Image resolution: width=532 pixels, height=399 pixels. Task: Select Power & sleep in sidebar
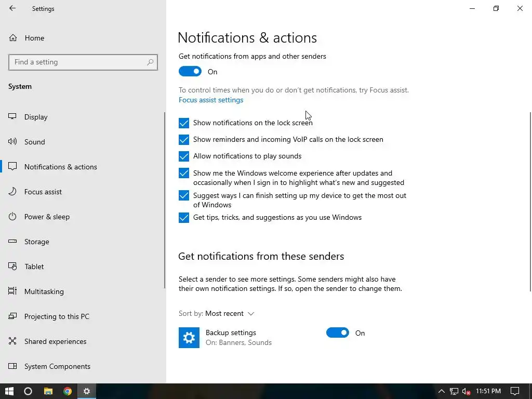[x=83, y=217]
